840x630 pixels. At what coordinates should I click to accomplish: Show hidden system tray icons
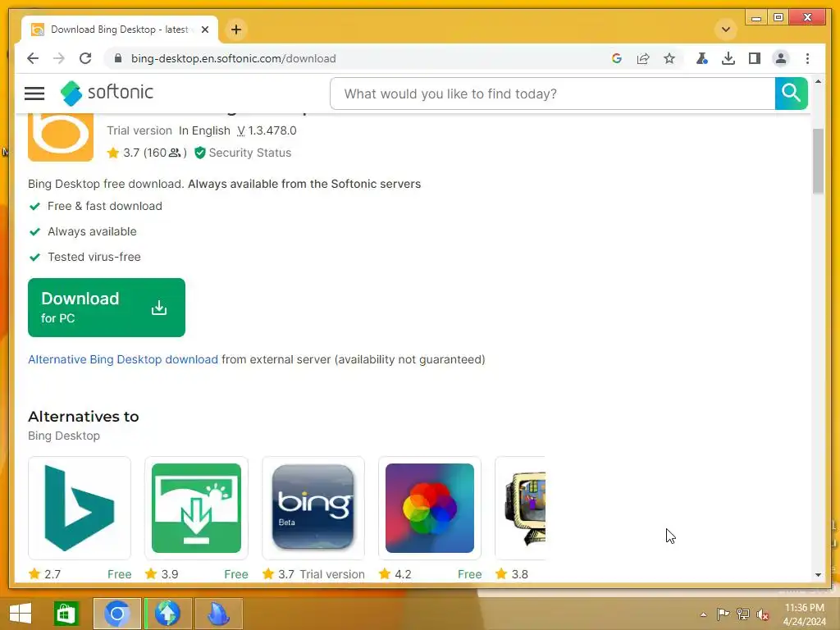point(703,614)
